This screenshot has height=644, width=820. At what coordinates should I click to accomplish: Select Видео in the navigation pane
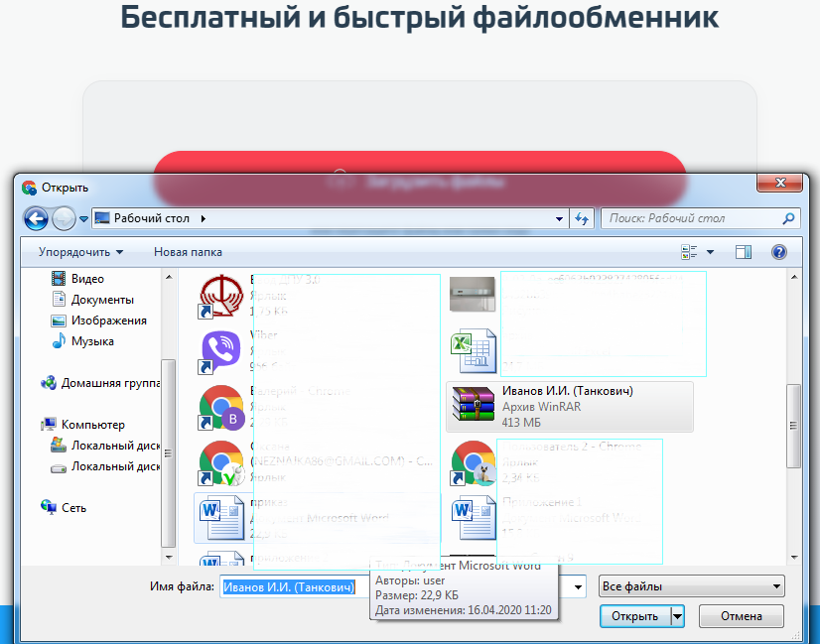87,279
